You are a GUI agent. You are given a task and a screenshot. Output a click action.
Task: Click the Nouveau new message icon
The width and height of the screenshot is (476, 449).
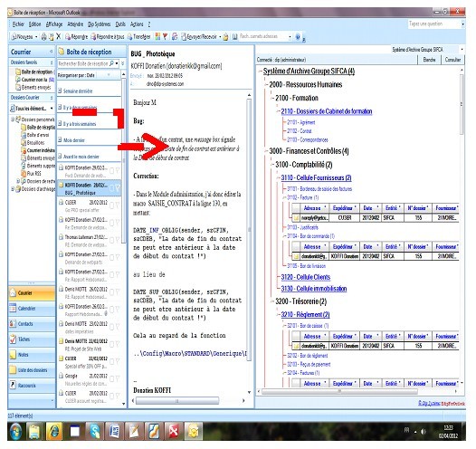coord(14,37)
